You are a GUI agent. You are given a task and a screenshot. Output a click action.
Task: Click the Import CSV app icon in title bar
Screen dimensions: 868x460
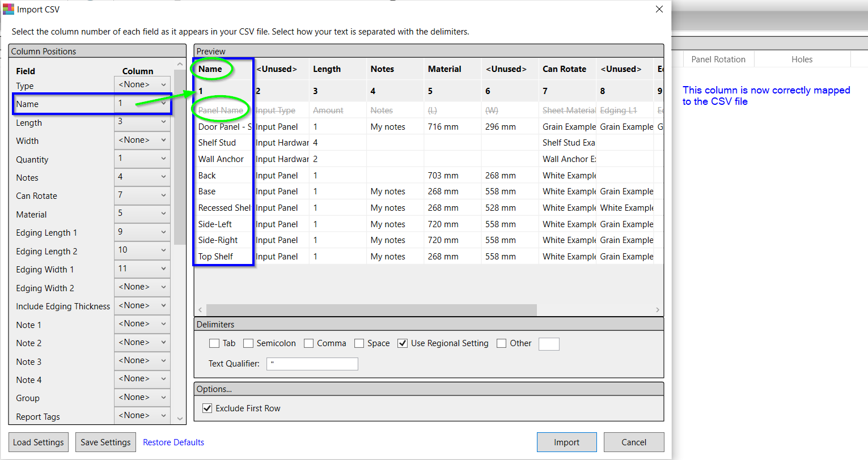tap(9, 9)
